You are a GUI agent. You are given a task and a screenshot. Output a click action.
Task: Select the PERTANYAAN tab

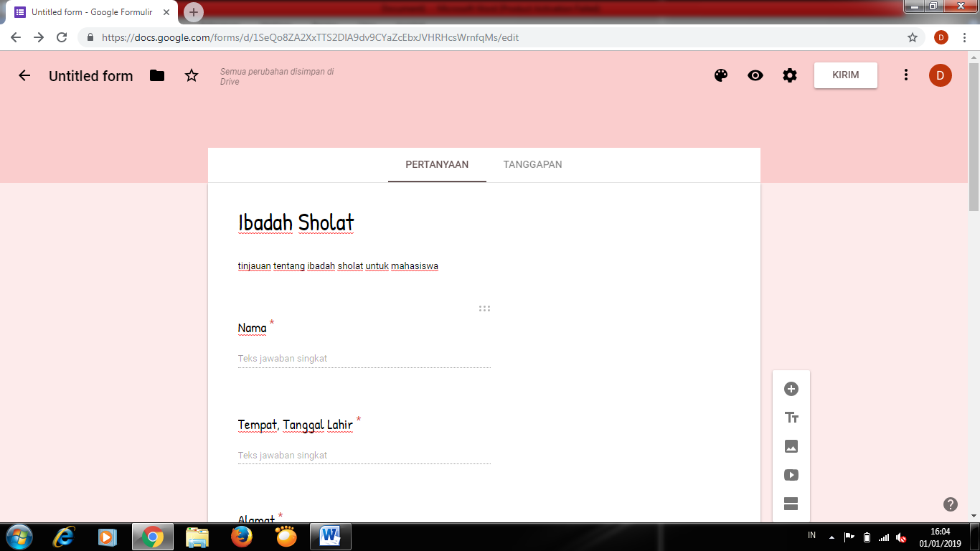437,164
